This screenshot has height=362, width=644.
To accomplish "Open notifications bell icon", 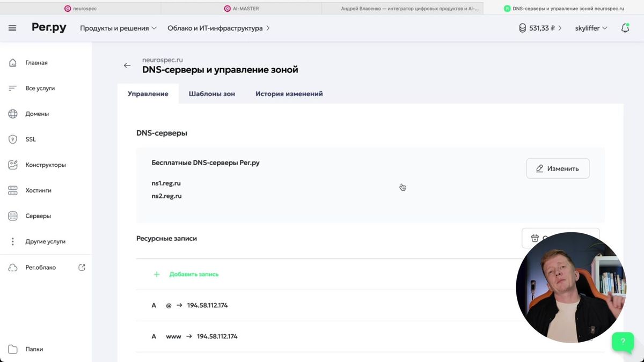I will point(625,28).
